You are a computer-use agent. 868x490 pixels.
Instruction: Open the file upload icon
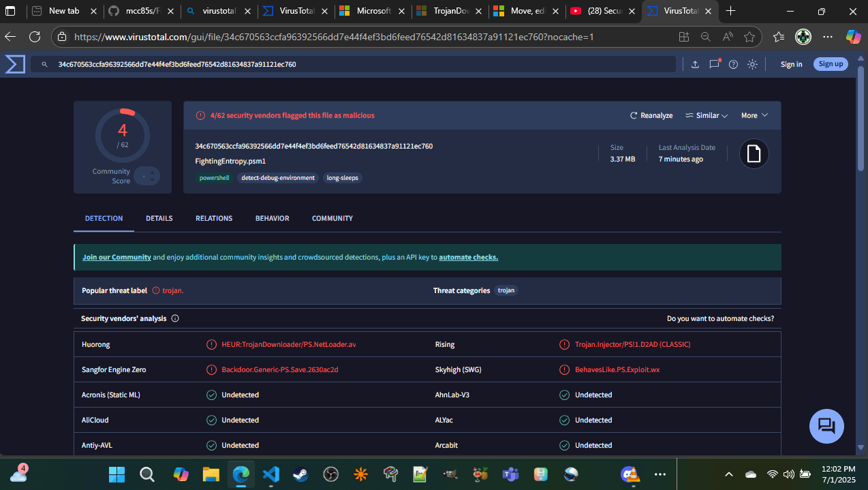(x=696, y=63)
